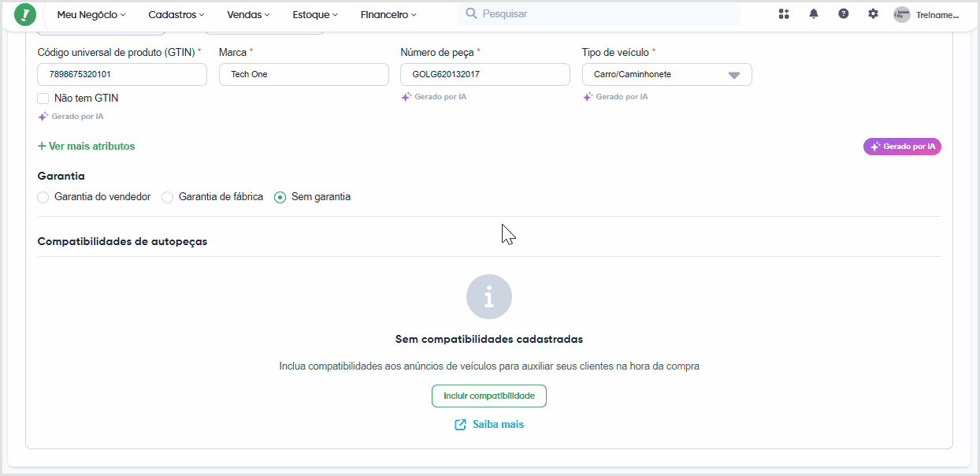Click the GTIN code input field

point(122,75)
